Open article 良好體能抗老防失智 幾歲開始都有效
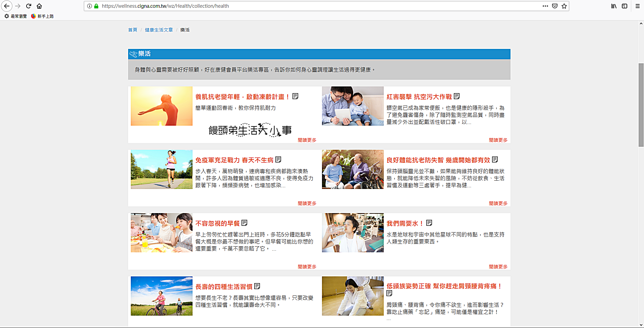The height and width of the screenshot is (328, 644). [438, 160]
